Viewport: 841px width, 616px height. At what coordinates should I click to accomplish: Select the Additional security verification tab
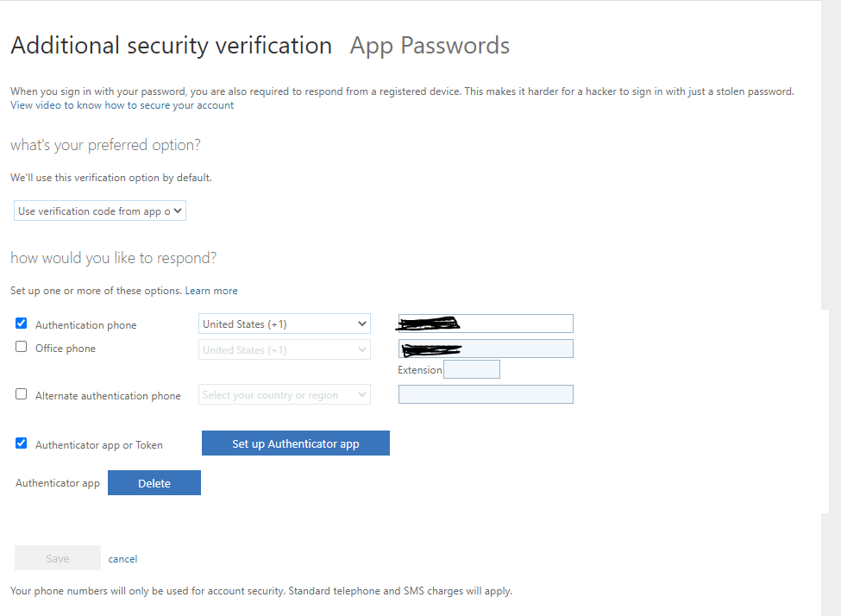click(171, 46)
